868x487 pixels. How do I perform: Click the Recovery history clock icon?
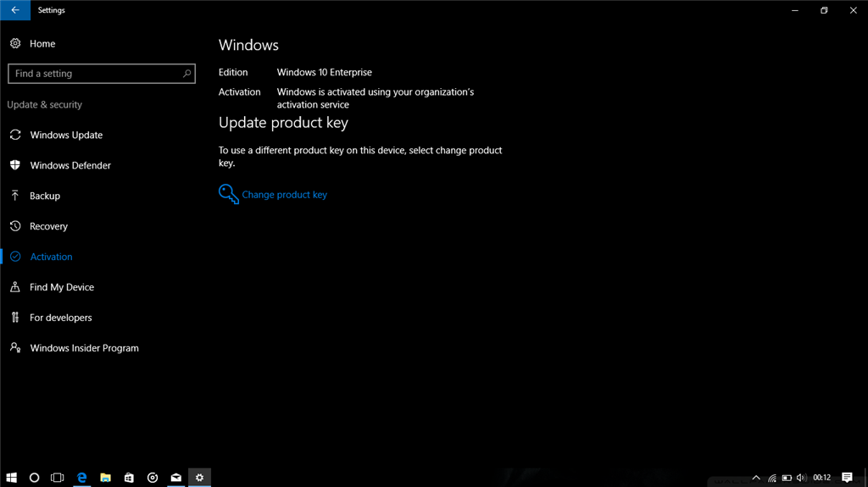tap(15, 226)
